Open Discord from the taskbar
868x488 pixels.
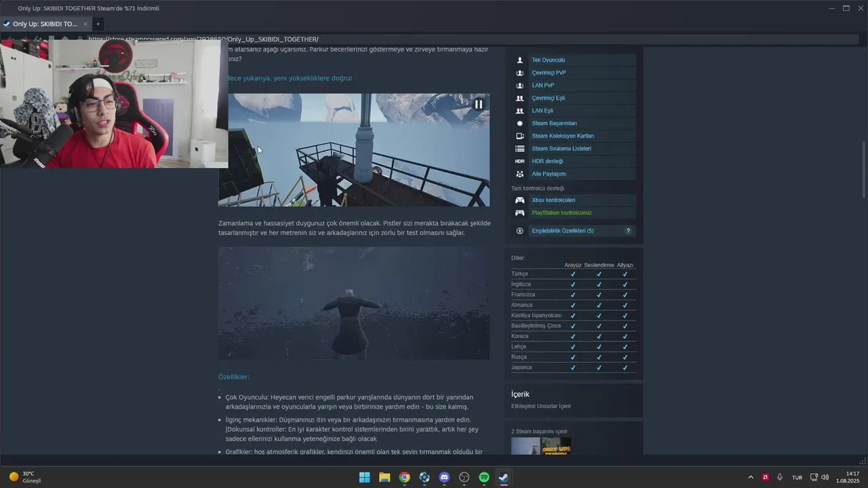point(444,477)
